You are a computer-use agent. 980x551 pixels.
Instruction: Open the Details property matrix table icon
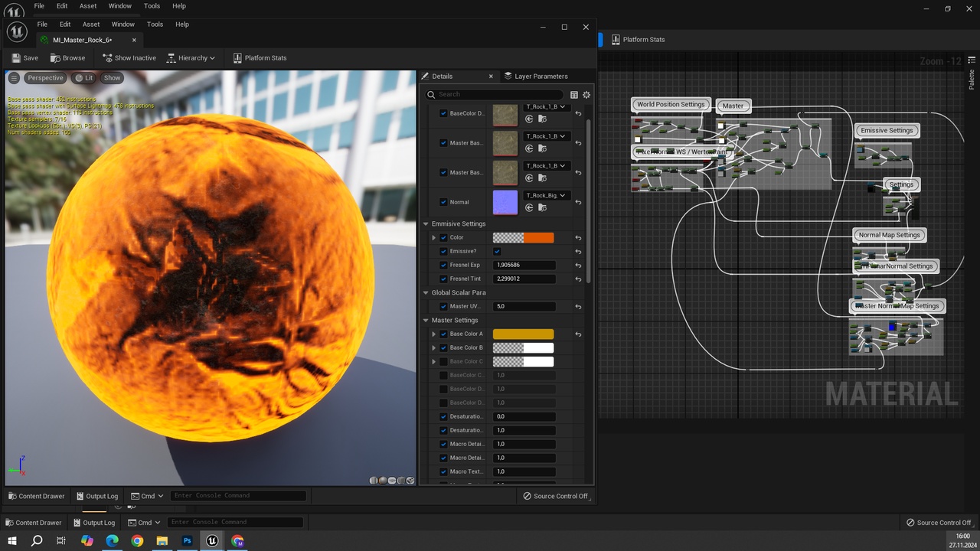574,95
